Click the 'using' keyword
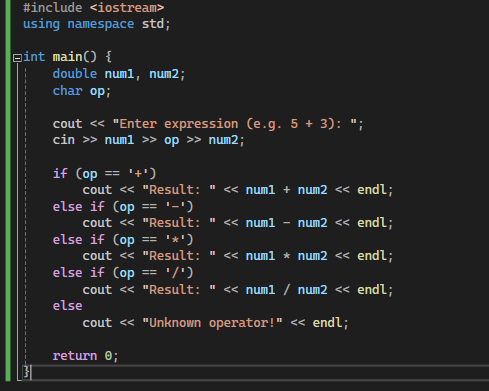 [x=41, y=24]
